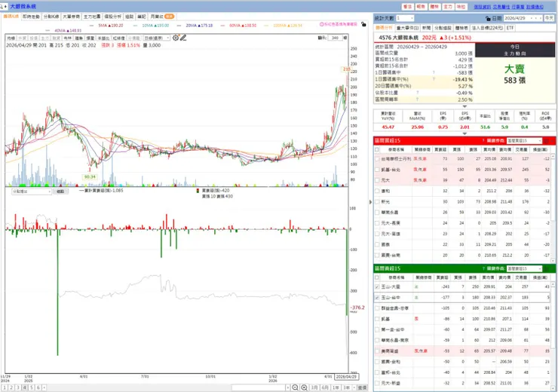The width and height of the screenshot is (558, 392).
Task: Switch to 主力地圖 tab
Action: [x=92, y=17]
